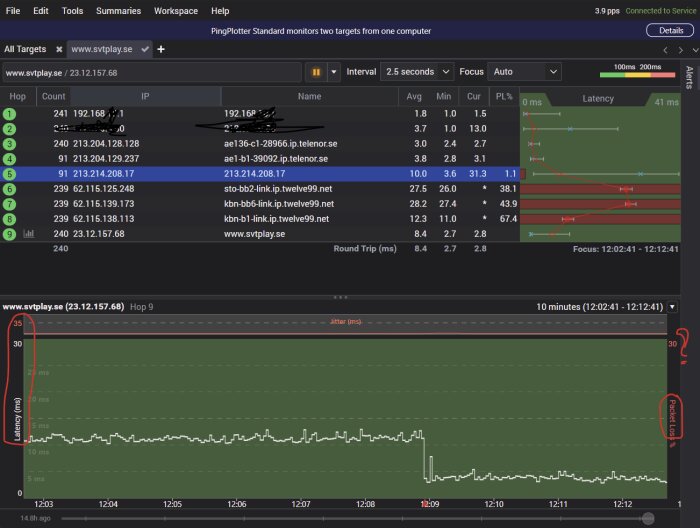This screenshot has height=528, width=700.
Task: Click the Connected to Service status text
Action: pyautogui.click(x=661, y=11)
